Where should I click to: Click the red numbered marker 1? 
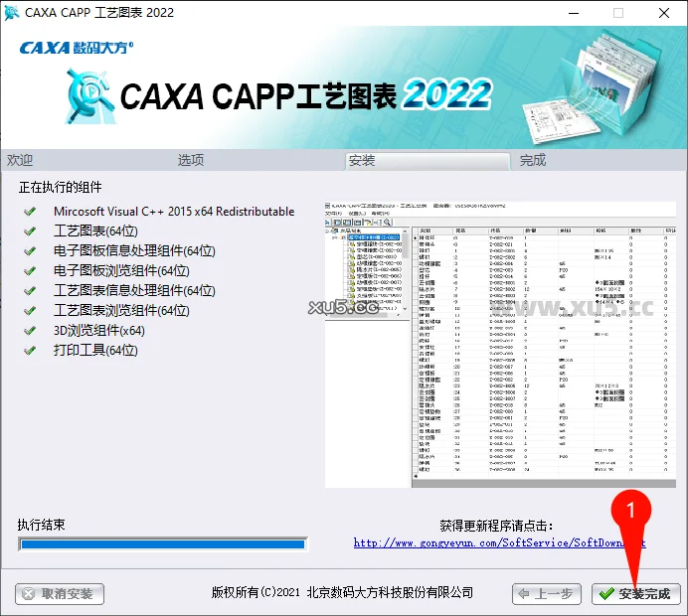pos(627,509)
